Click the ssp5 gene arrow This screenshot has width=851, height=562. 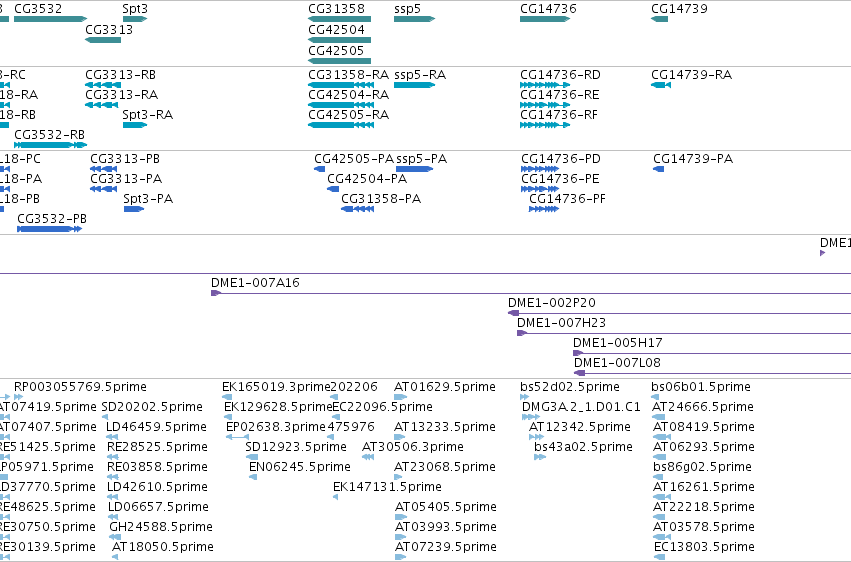(415, 19)
